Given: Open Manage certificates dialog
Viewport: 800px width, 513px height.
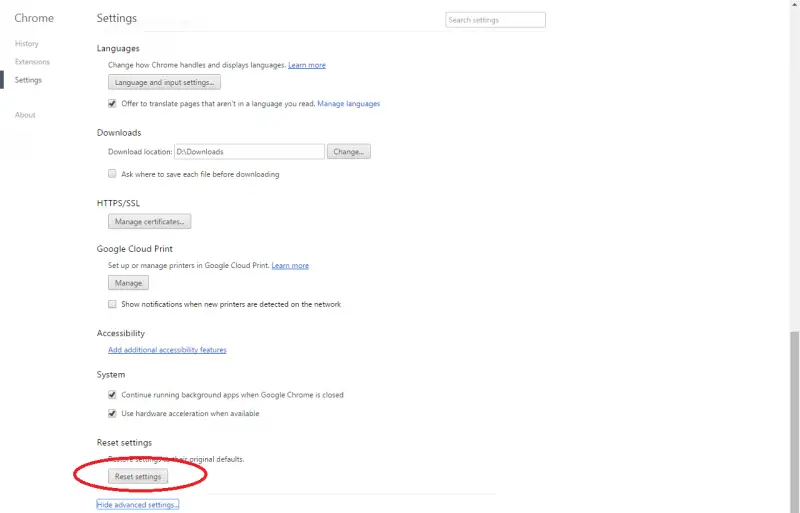Looking at the screenshot, I should point(149,222).
